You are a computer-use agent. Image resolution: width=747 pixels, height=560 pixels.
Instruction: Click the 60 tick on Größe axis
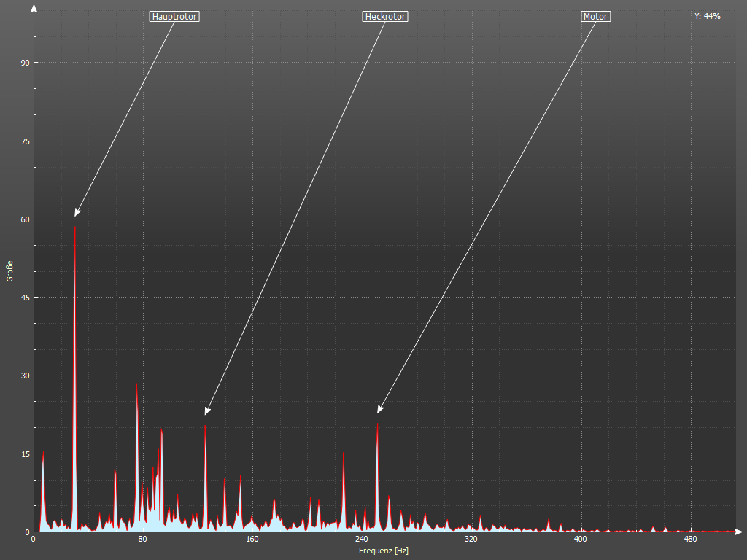pos(25,219)
